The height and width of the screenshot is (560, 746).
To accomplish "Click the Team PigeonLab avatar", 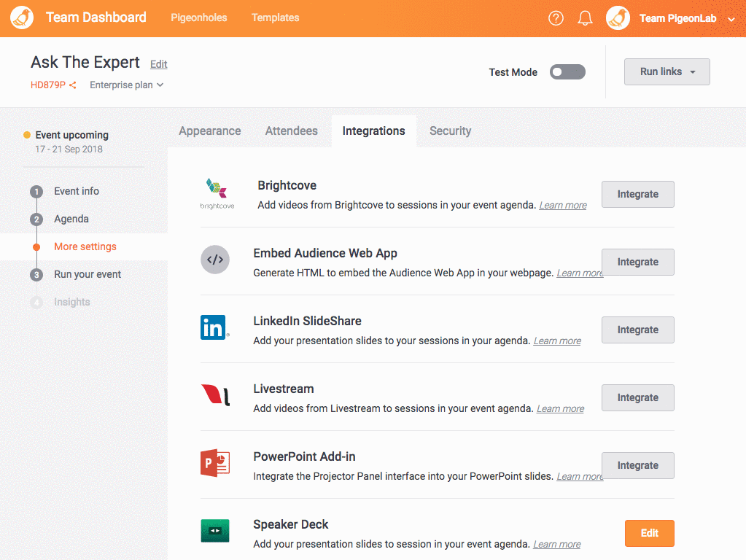I will click(618, 18).
